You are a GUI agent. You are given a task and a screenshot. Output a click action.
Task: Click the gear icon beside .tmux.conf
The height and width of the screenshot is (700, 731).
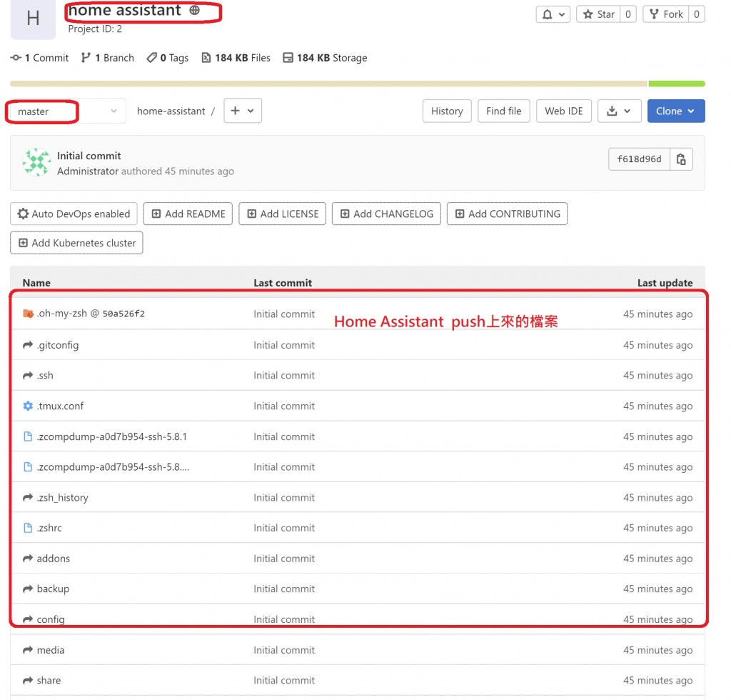tap(28, 406)
